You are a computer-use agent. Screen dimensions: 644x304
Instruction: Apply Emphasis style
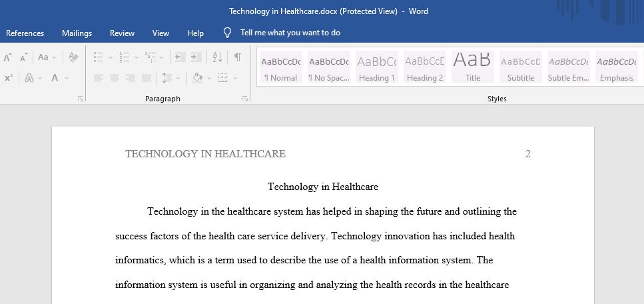click(x=617, y=67)
